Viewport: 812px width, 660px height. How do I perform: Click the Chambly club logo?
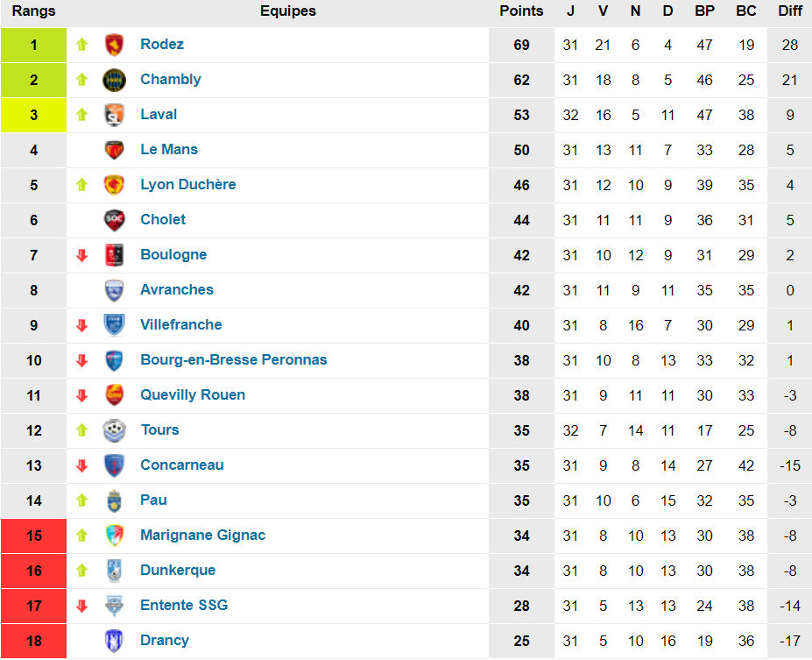[114, 80]
